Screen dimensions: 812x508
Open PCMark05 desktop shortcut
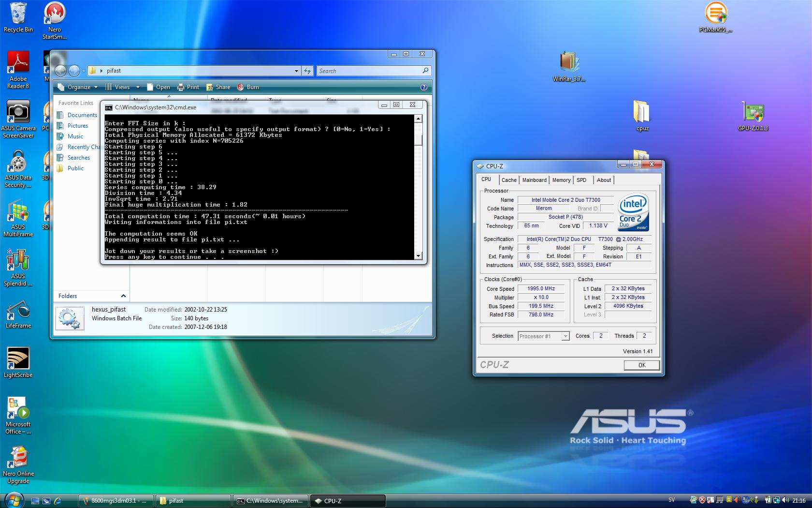716,17
